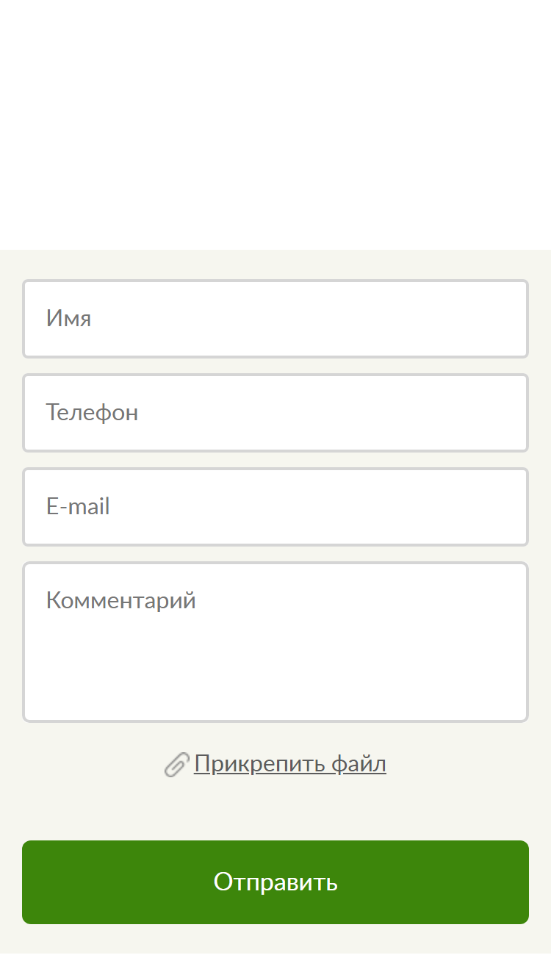Activate the E-mail input field

[x=275, y=507]
